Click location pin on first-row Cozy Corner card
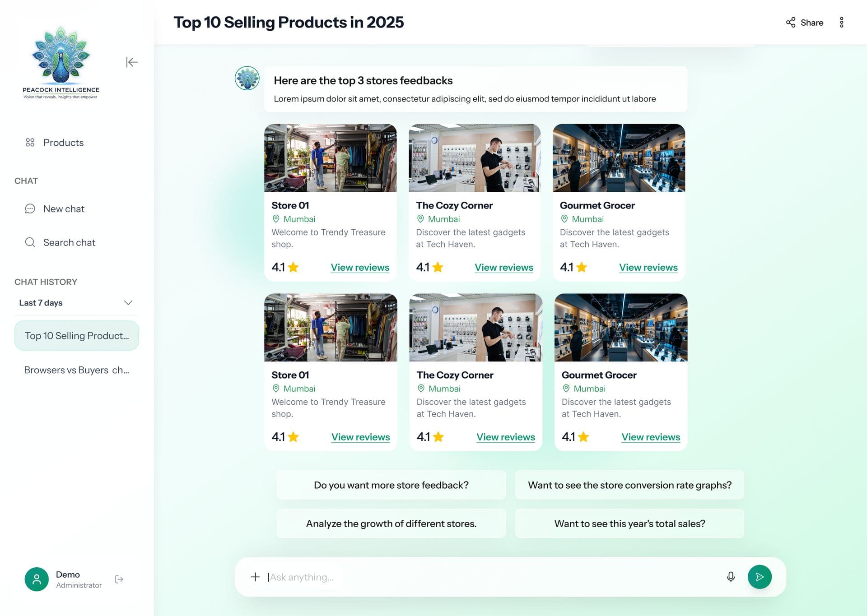Viewport: 867px width, 616px height. tap(420, 219)
